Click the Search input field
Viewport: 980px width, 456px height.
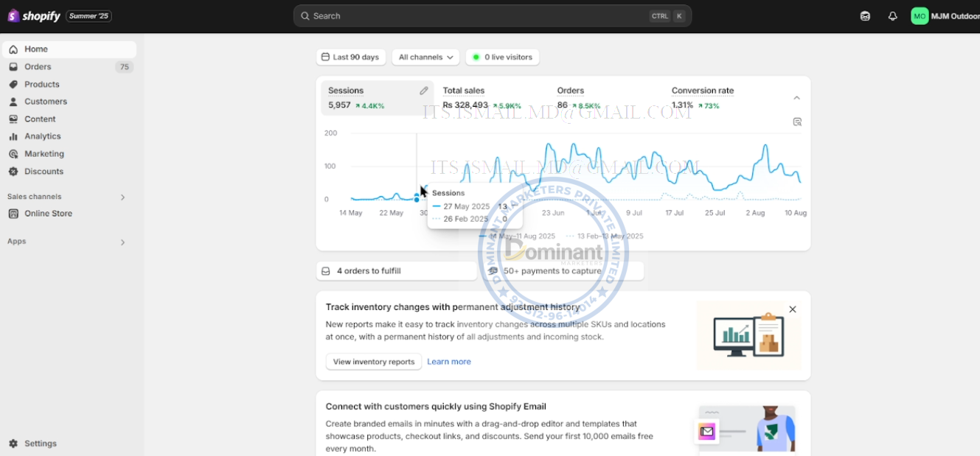pyautogui.click(x=493, y=16)
